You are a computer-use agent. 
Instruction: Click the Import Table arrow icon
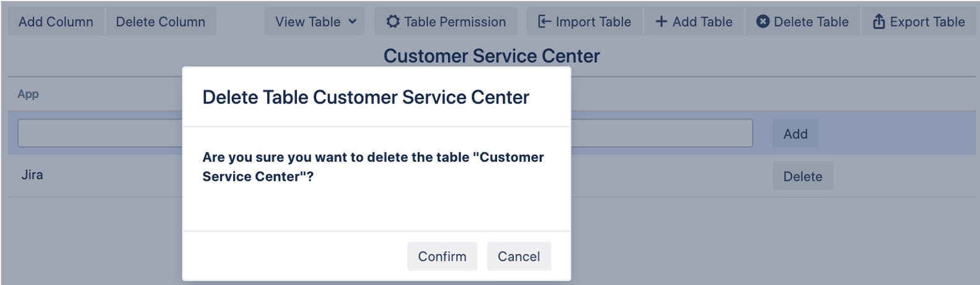coord(544,22)
